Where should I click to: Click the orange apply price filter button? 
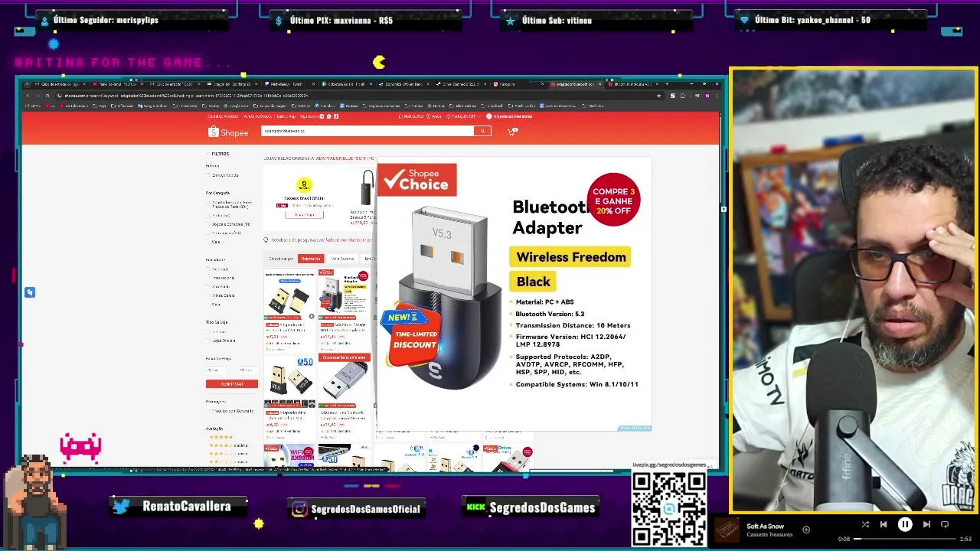pyautogui.click(x=231, y=384)
